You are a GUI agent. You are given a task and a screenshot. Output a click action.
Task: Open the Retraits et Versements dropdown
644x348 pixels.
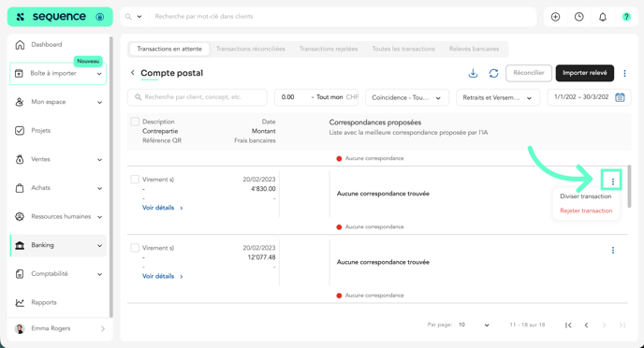tap(498, 97)
